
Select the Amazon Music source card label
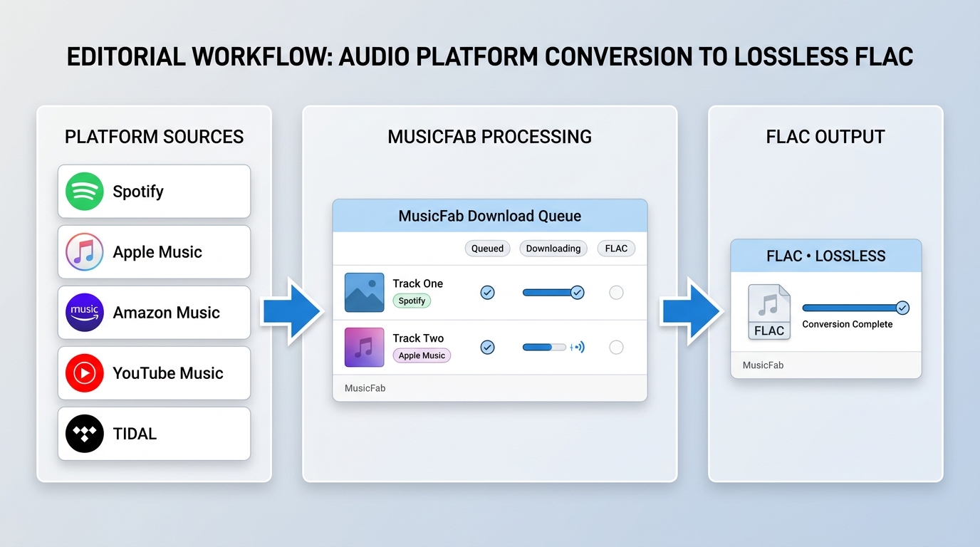(x=166, y=313)
